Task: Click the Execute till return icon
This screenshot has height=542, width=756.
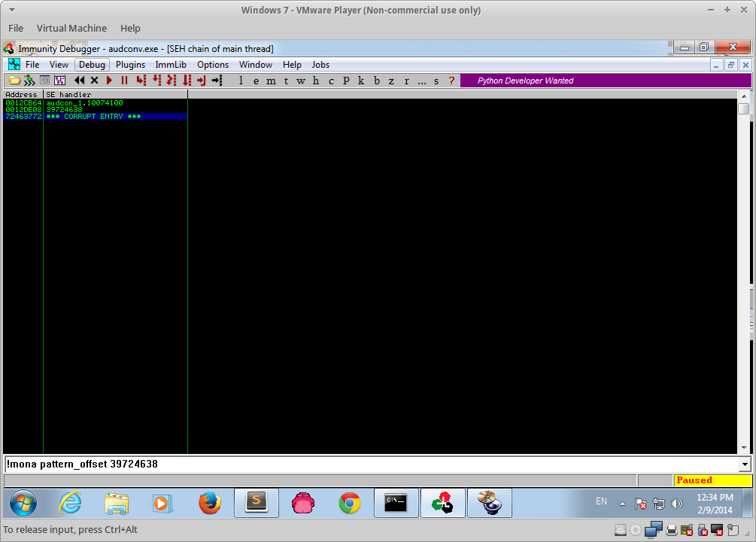Action: [202, 81]
